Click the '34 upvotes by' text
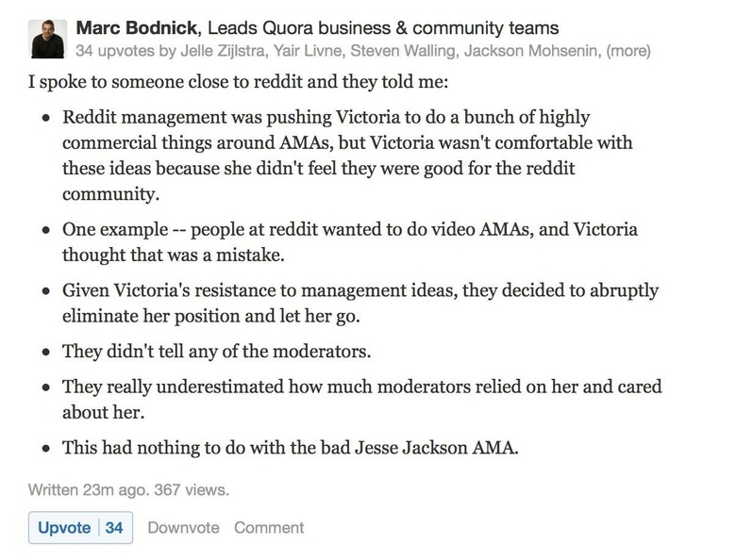Image resolution: width=736 pixels, height=560 pixels. click(125, 51)
